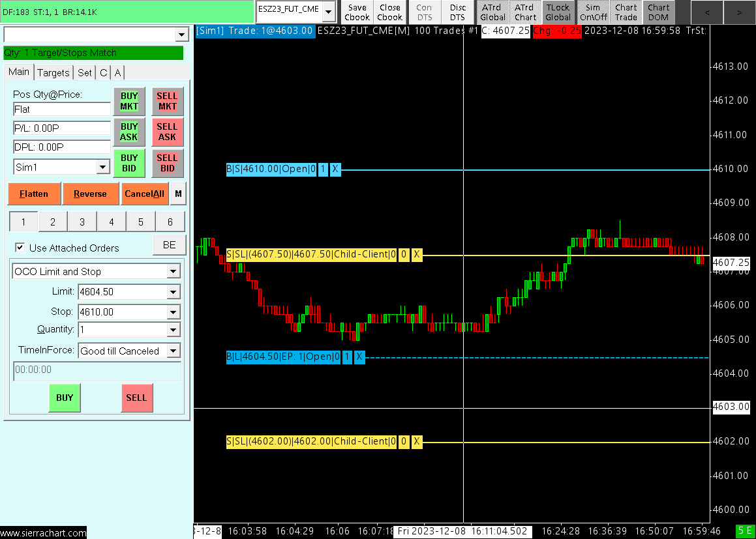Open the Quantity dropdown
This screenshot has width=756, height=539.
click(x=173, y=330)
